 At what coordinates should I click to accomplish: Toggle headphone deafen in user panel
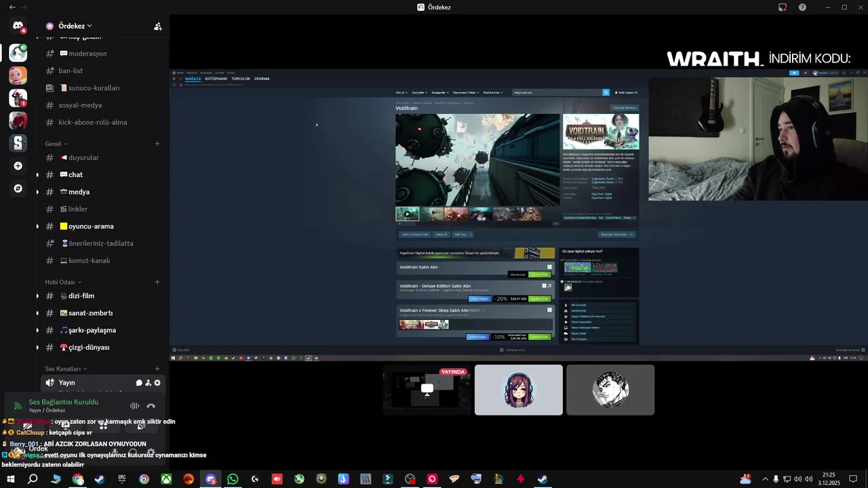pos(133,451)
